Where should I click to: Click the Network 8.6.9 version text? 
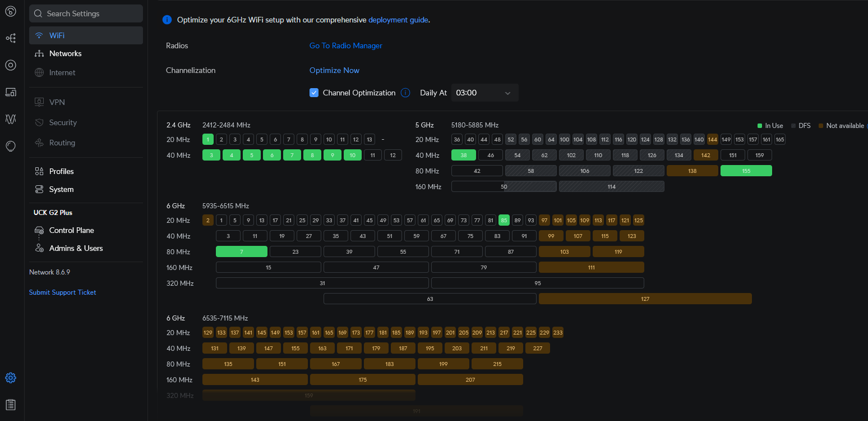[49, 272]
